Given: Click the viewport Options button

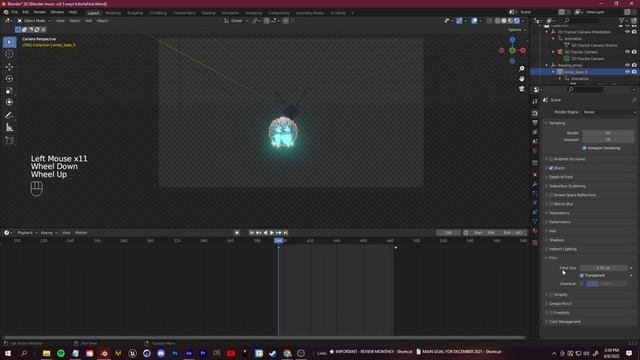Looking at the screenshot, I should click(x=516, y=30).
